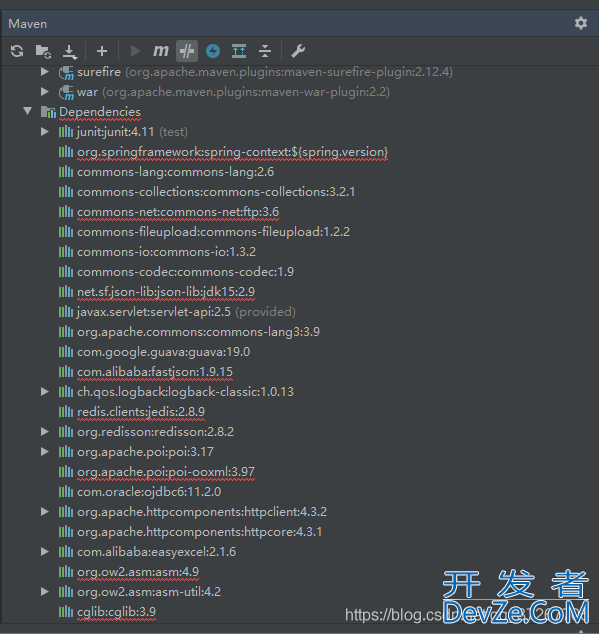The height and width of the screenshot is (634, 599).
Task: Open the Maven panel gear options
Action: (x=581, y=23)
